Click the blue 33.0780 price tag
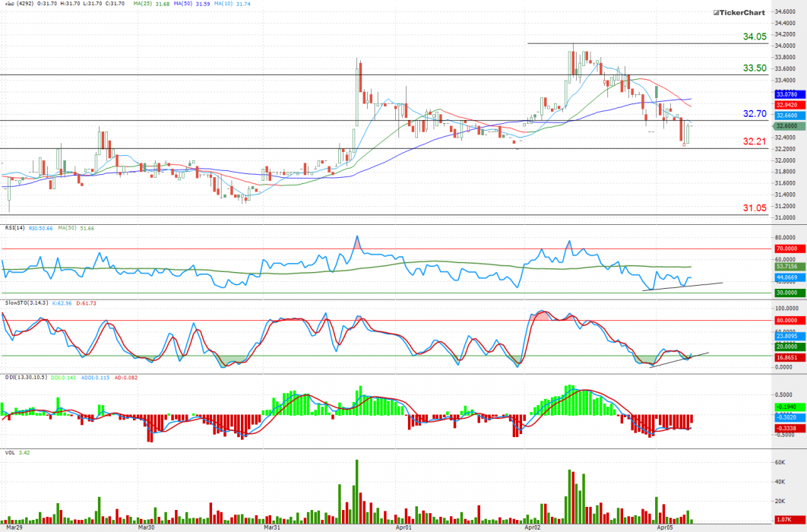This screenshot has width=807, height=532. pyautogui.click(x=785, y=93)
